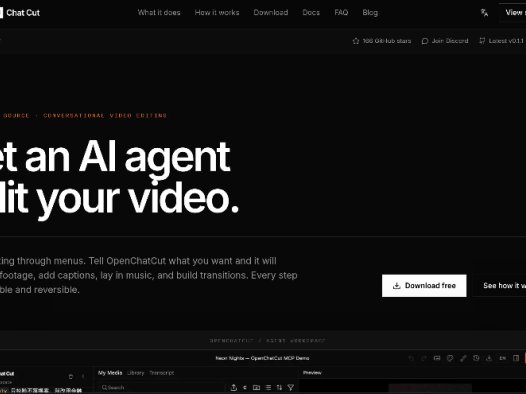Image resolution: width=526 pixels, height=394 pixels.
Task: Click the Chat Cut logo text
Action: [x=23, y=13]
